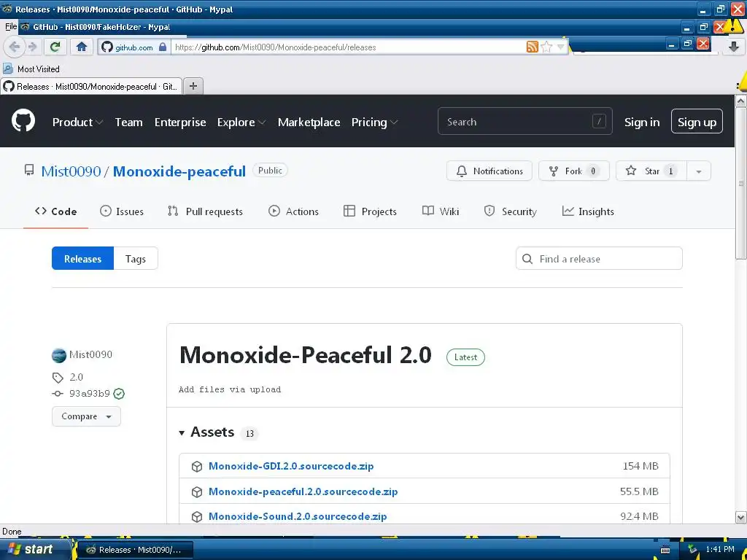Open the Insights tab

(588, 211)
